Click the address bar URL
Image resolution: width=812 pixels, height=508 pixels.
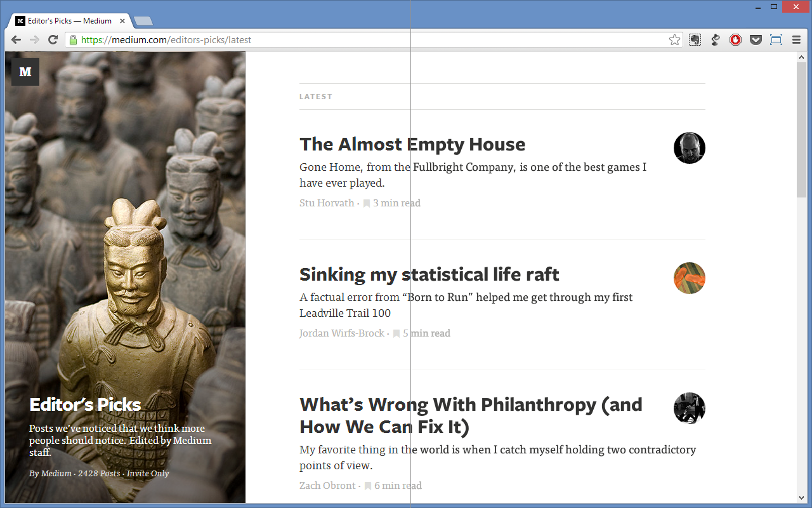(x=166, y=40)
